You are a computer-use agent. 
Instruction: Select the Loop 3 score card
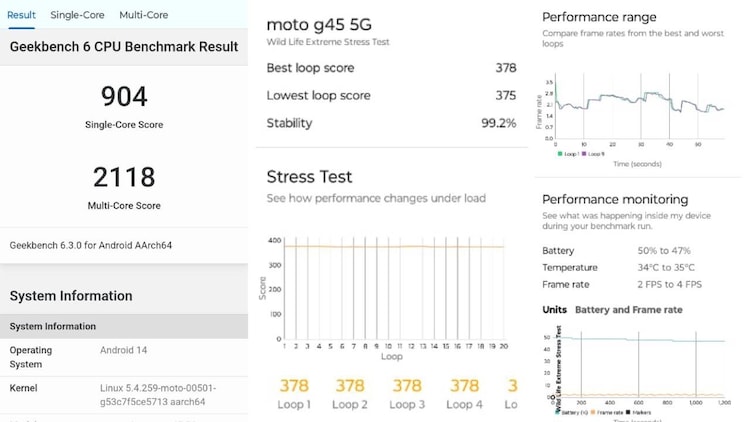[407, 394]
